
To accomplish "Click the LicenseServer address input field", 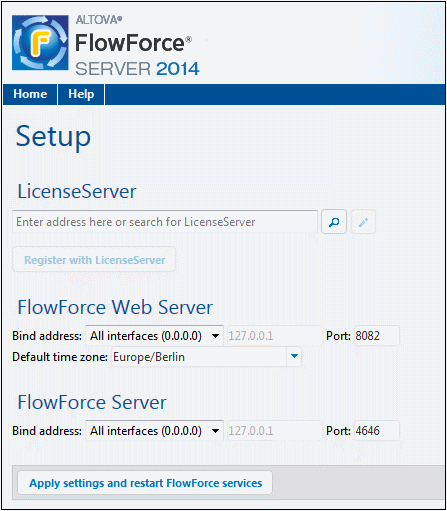I will coord(165,222).
